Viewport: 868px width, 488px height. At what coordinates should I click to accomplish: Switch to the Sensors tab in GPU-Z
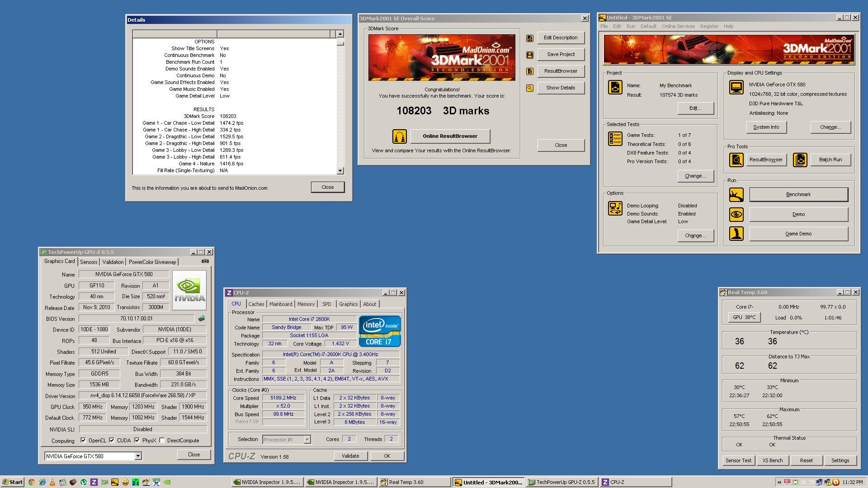pos(89,262)
